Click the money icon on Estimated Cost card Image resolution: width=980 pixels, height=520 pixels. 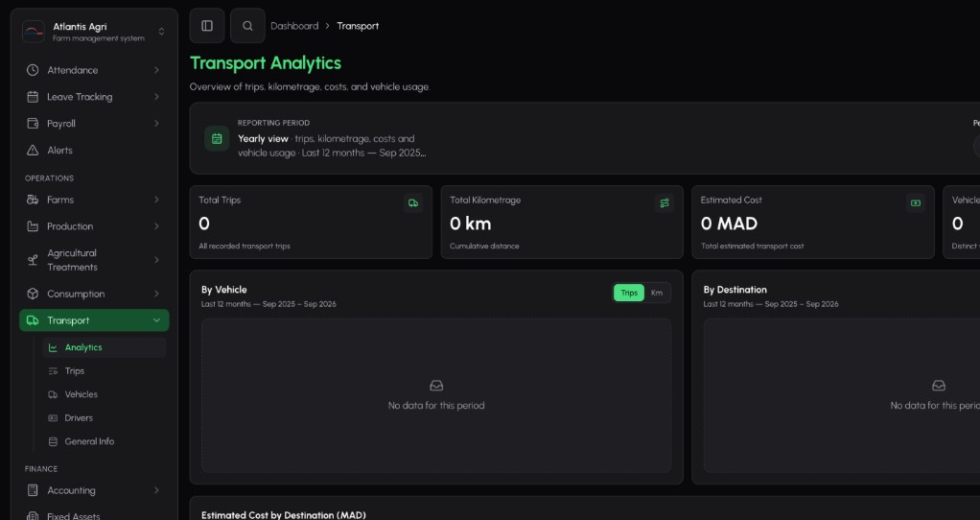(x=916, y=203)
